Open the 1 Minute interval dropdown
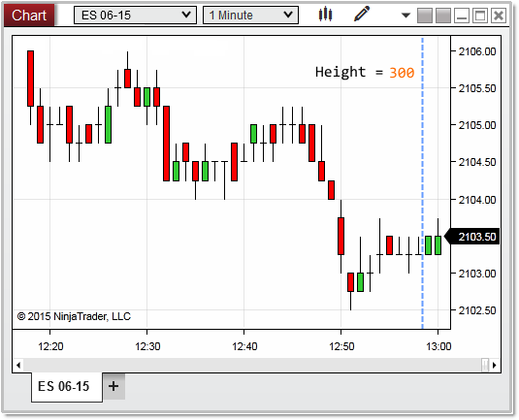This screenshot has width=519, height=420. [250, 16]
